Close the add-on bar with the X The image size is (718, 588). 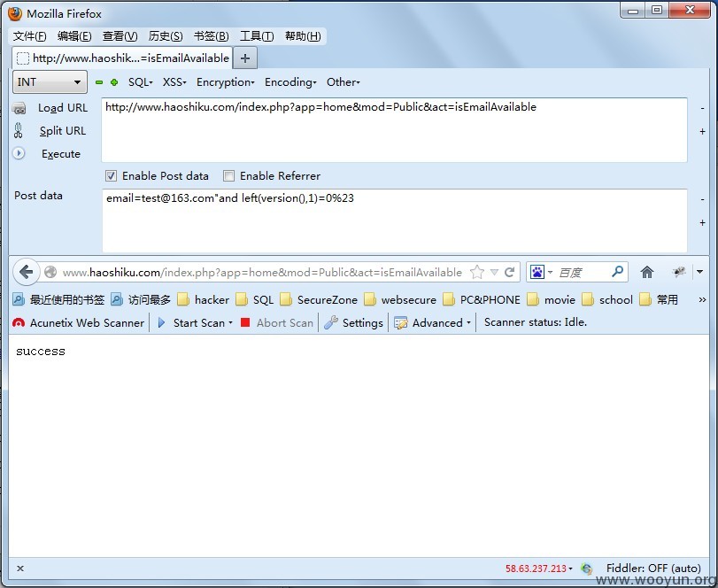coord(20,569)
